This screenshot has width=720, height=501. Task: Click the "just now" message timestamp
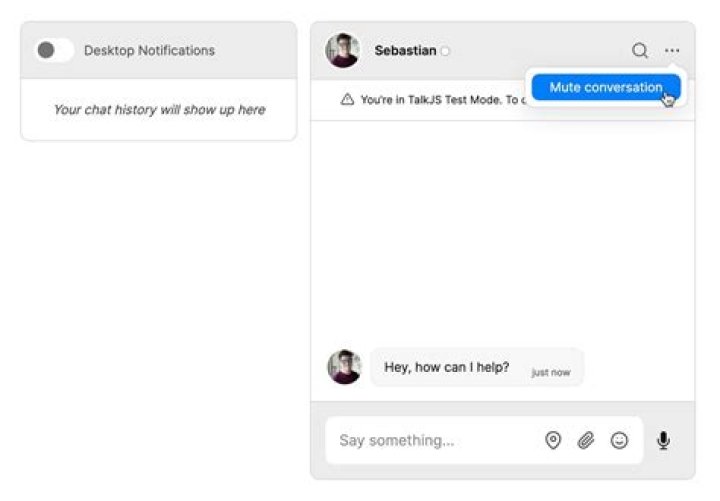click(x=551, y=372)
